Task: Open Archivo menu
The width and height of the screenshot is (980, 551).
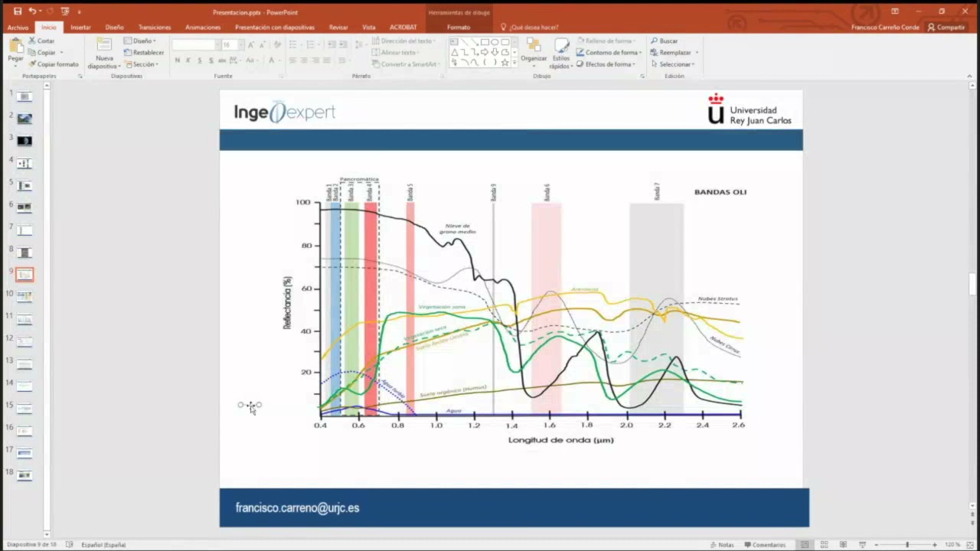Action: 18,28
